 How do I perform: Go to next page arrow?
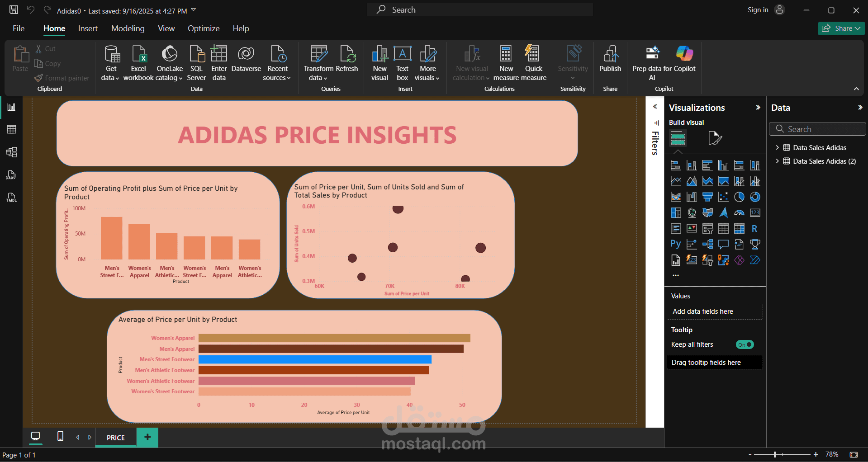coord(90,437)
